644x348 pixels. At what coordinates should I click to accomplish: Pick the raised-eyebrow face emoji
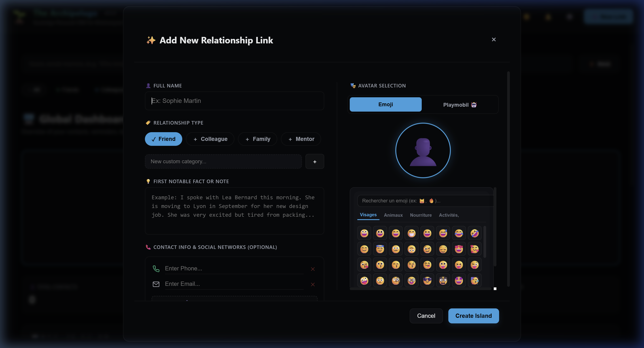380,280
